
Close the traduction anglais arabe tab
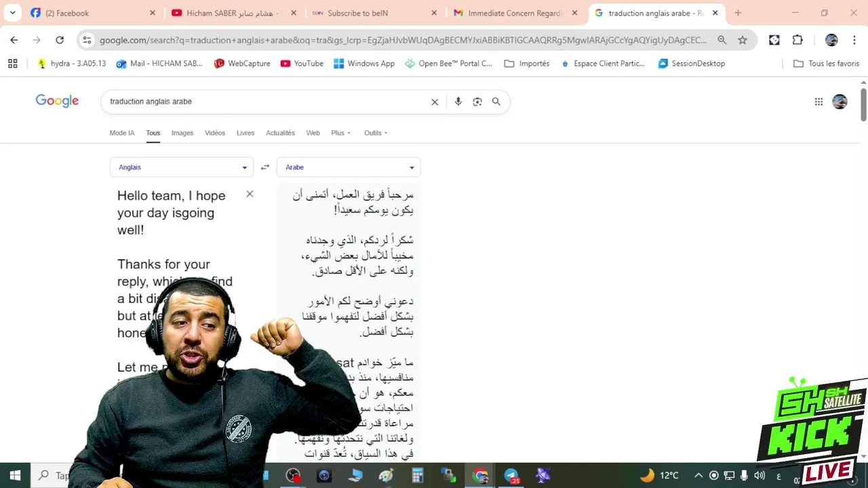pyautogui.click(x=715, y=13)
